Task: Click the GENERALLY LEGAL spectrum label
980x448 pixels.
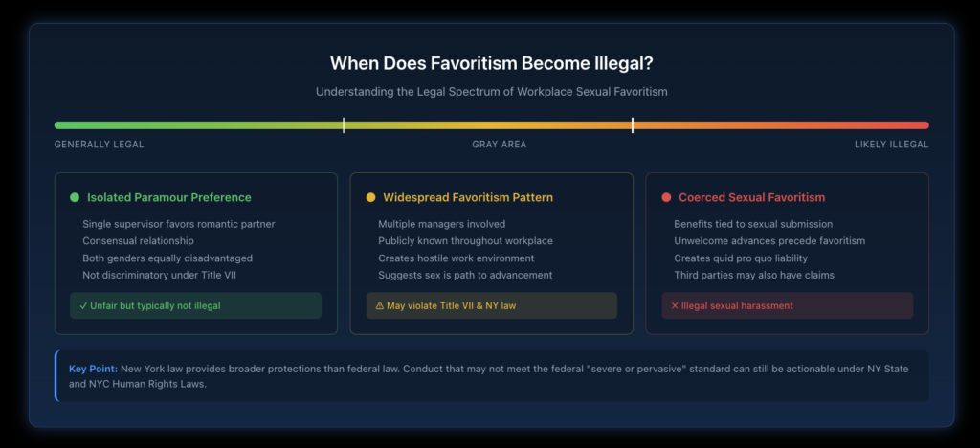Action: (99, 146)
